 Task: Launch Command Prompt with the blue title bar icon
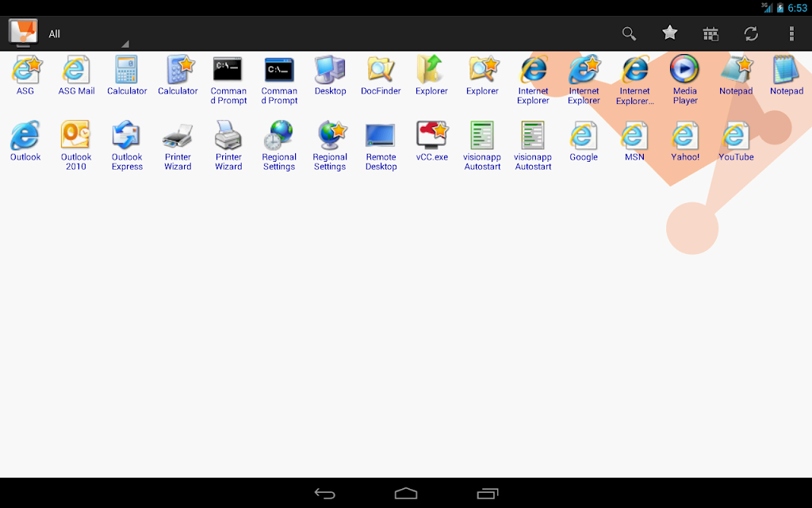tap(279, 80)
